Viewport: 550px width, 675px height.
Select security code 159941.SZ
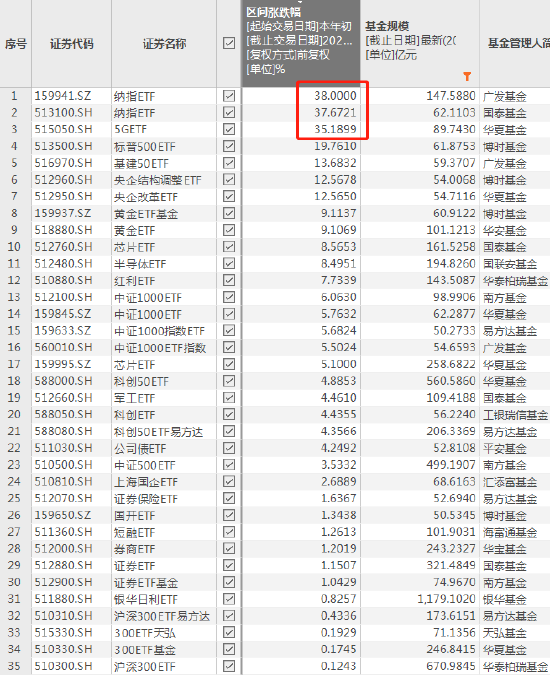click(x=63, y=96)
